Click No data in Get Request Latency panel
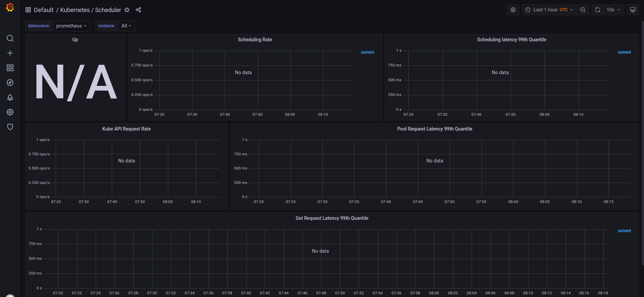The width and height of the screenshot is (644, 297). [x=320, y=251]
